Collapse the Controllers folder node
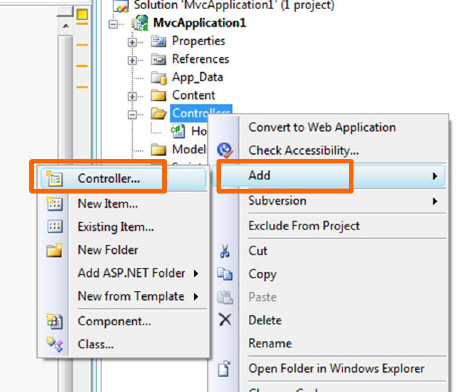Viewport: 460px width, 392px height. pyautogui.click(x=132, y=114)
